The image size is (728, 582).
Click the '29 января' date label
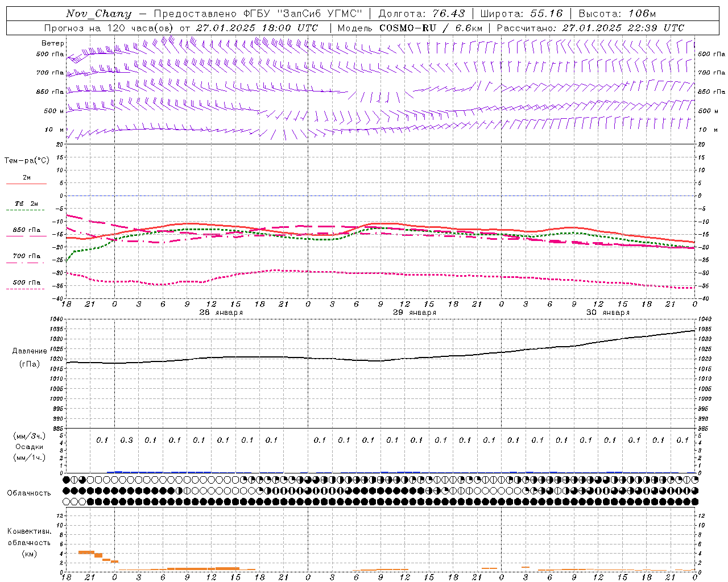tap(415, 313)
